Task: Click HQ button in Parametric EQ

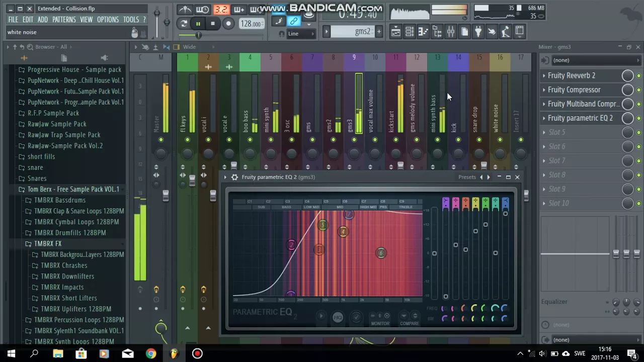Action: pyautogui.click(x=338, y=317)
